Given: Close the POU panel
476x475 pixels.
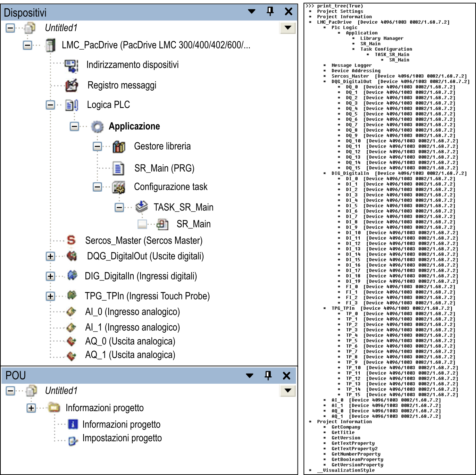Looking at the screenshot, I should (286, 375).
